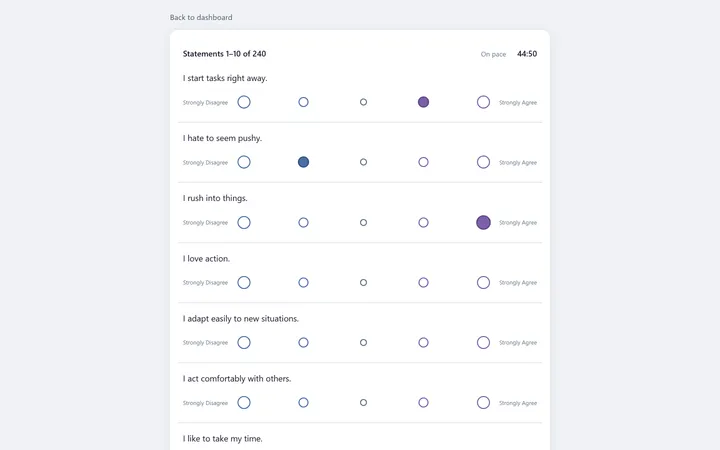Choose Agree for 'I love action'
The image size is (720, 450).
(423, 282)
